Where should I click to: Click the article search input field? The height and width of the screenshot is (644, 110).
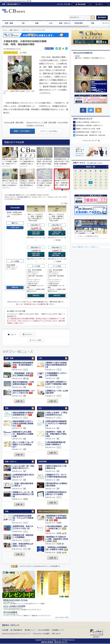tap(80, 18)
